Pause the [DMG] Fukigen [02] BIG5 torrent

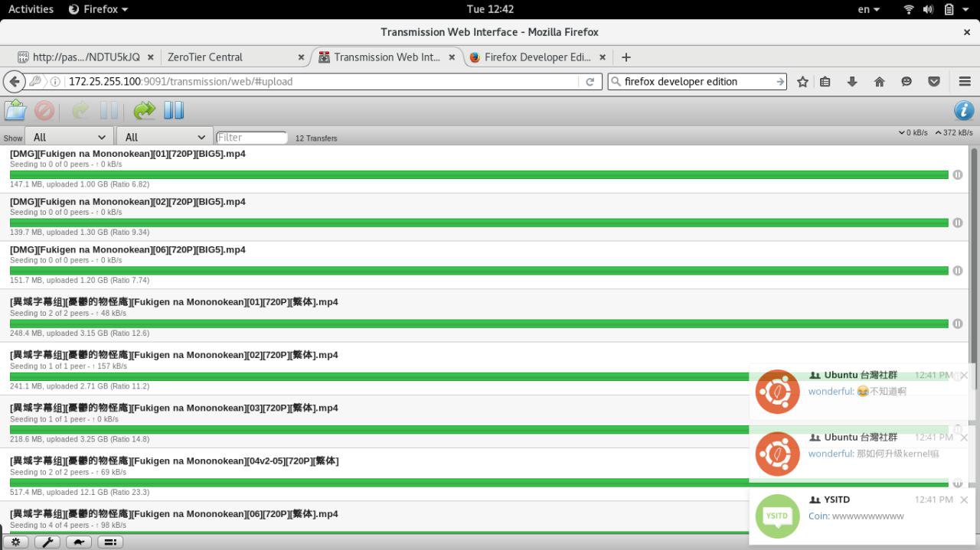click(957, 223)
